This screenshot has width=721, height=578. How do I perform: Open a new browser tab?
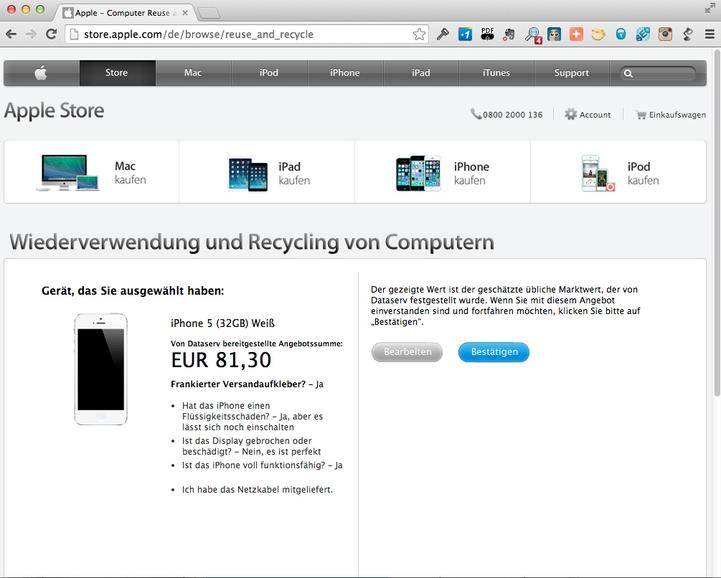click(x=209, y=13)
